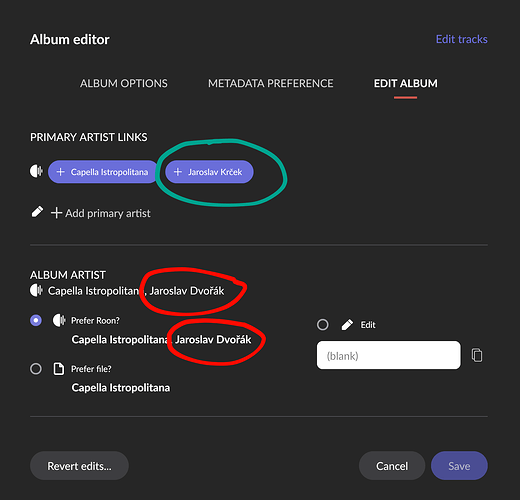Select the Prefer Roon radio button
The height and width of the screenshot is (500, 520).
point(36,320)
